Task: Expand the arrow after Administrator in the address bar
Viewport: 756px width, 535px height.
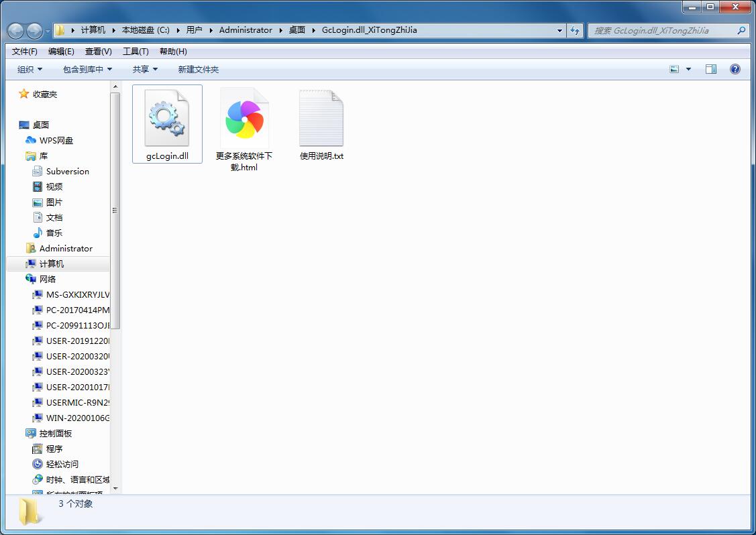Action: click(x=280, y=30)
